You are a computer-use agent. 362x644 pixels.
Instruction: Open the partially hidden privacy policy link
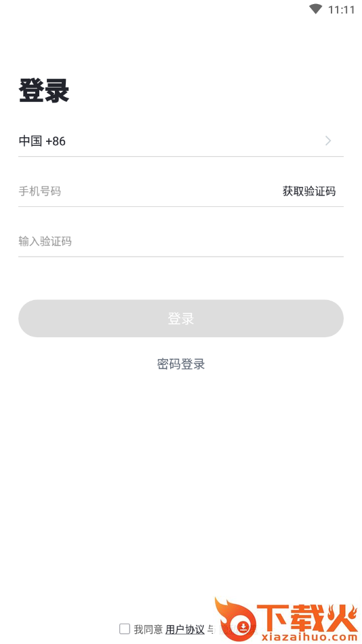(236, 629)
